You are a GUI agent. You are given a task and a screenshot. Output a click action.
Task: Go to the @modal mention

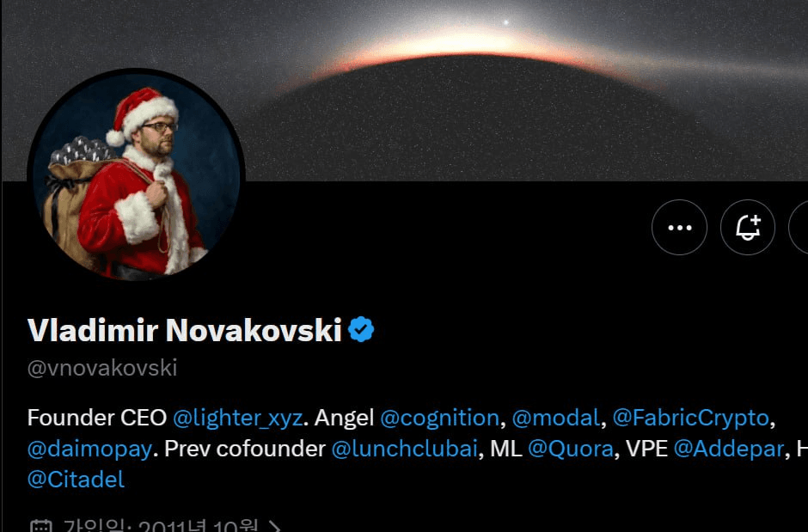coord(555,419)
